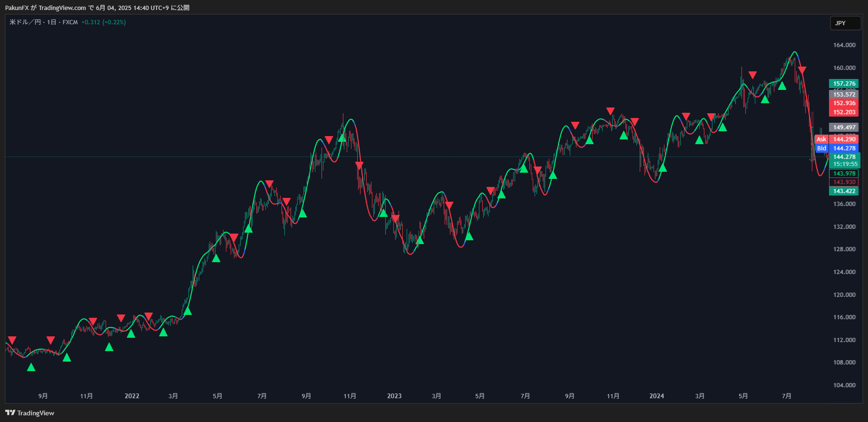
Task: Click the 112.000 price axis tick
Action: [844, 340]
